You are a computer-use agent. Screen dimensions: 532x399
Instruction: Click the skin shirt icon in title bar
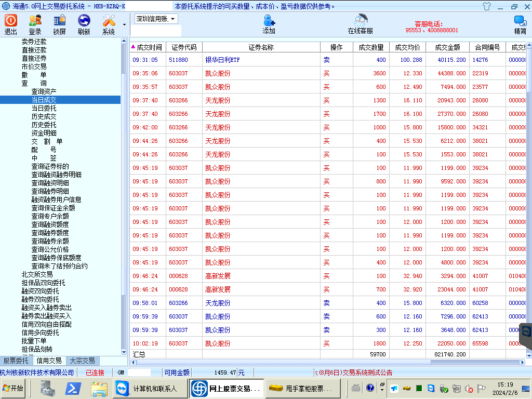486,6
